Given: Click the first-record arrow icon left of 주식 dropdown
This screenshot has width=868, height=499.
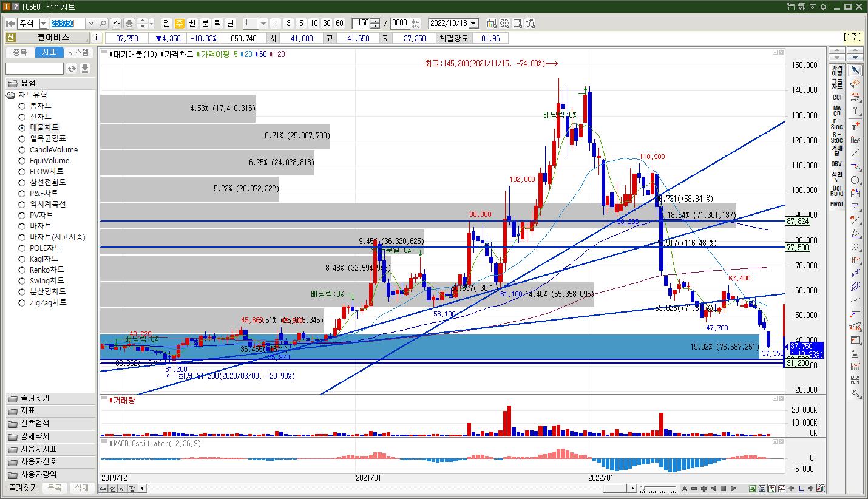Looking at the screenshot, I should [x=10, y=23].
